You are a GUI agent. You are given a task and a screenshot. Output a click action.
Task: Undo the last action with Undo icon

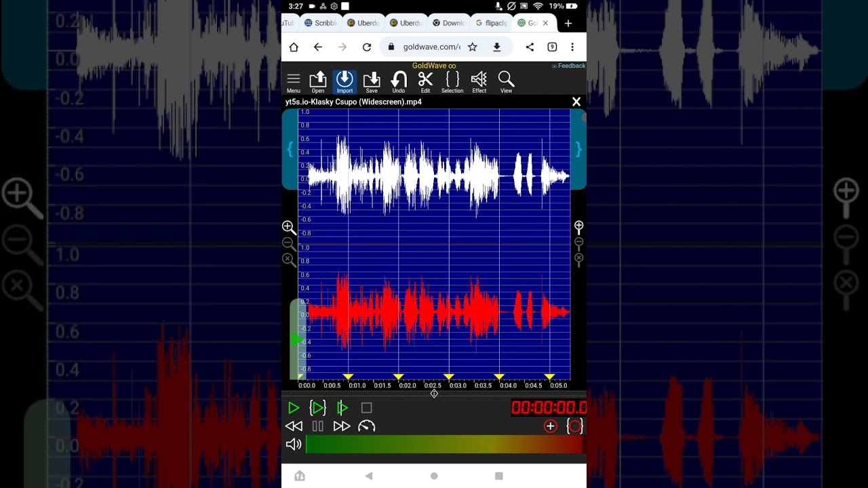click(x=399, y=82)
